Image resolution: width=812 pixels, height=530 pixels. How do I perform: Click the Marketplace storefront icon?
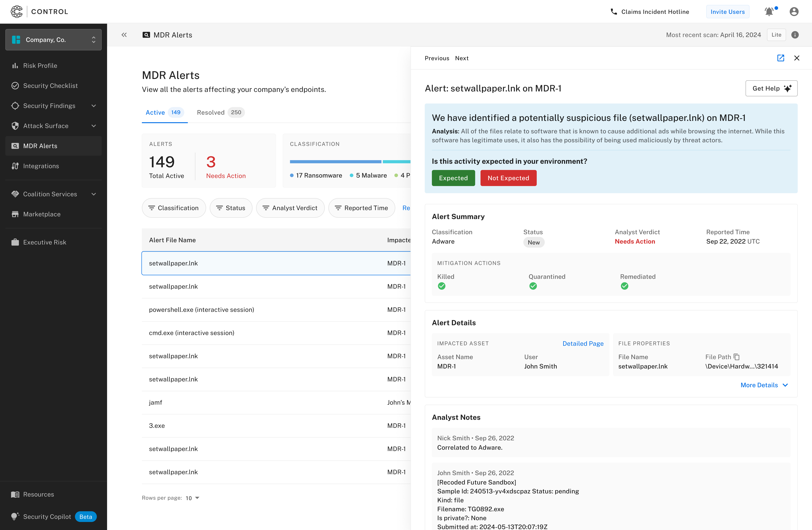coord(15,214)
